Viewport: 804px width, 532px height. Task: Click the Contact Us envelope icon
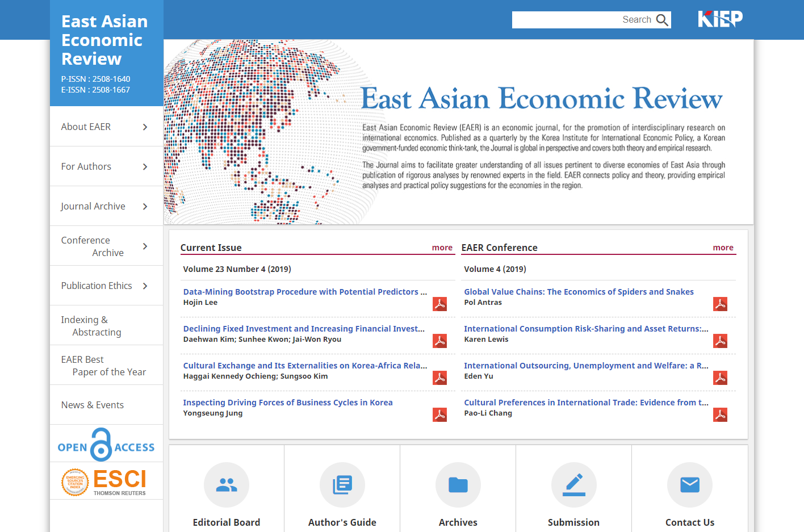(x=690, y=485)
